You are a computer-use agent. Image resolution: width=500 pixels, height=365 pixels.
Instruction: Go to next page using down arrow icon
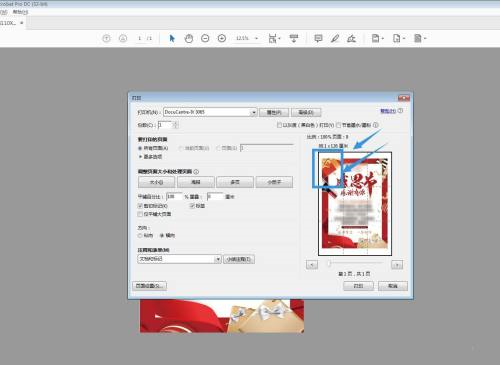point(123,39)
